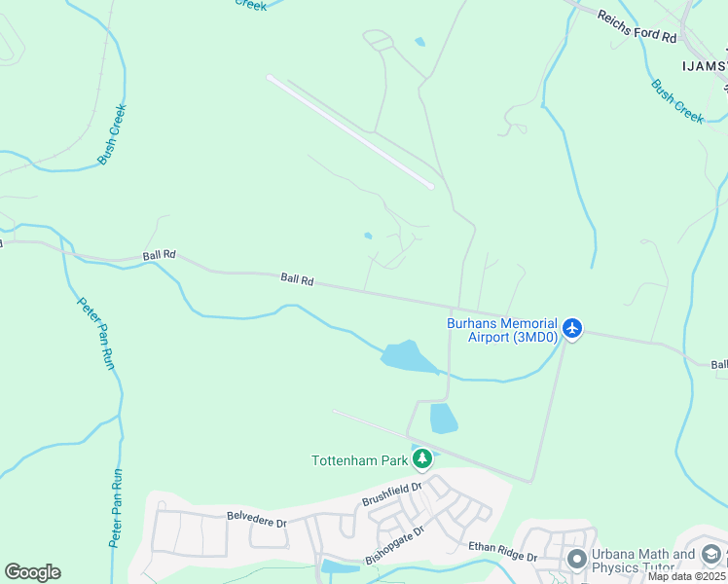Select the Tottenham Park green tree pin
The height and width of the screenshot is (584, 728).
[422, 459]
